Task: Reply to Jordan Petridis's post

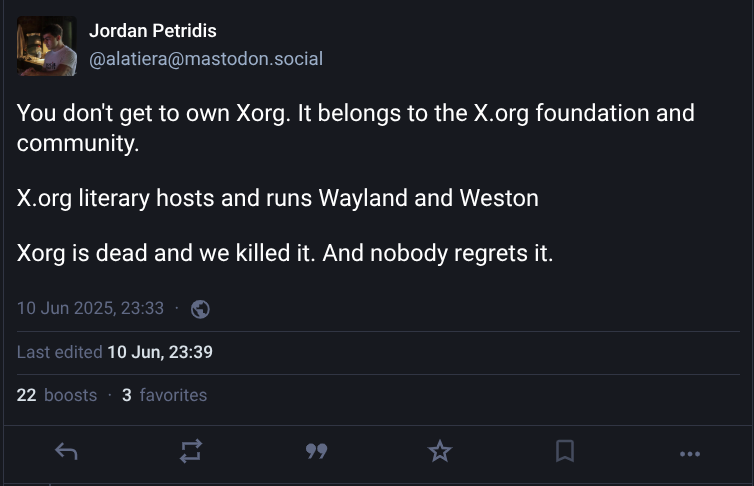Action: coord(66,452)
